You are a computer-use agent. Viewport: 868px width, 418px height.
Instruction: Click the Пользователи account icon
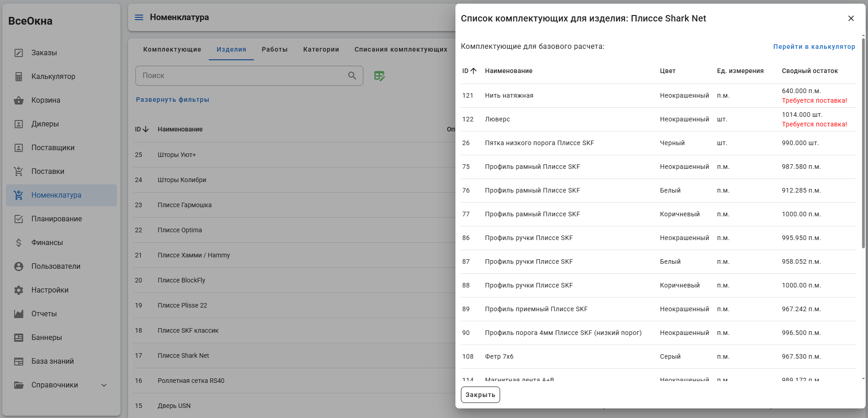(19, 266)
